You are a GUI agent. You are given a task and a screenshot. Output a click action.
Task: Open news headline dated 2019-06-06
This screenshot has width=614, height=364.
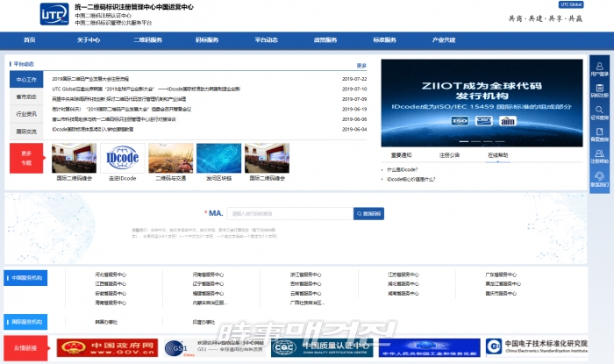point(114,119)
